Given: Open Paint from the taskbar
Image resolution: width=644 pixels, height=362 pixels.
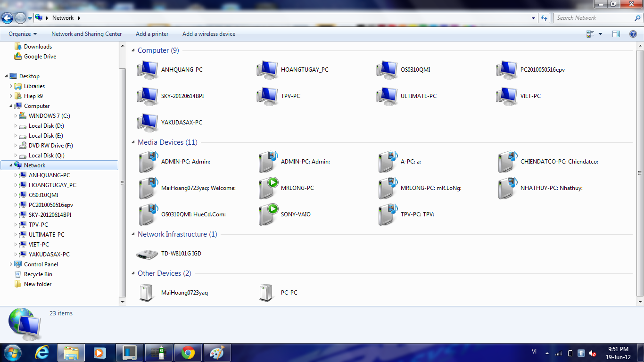Looking at the screenshot, I should tap(217, 353).
